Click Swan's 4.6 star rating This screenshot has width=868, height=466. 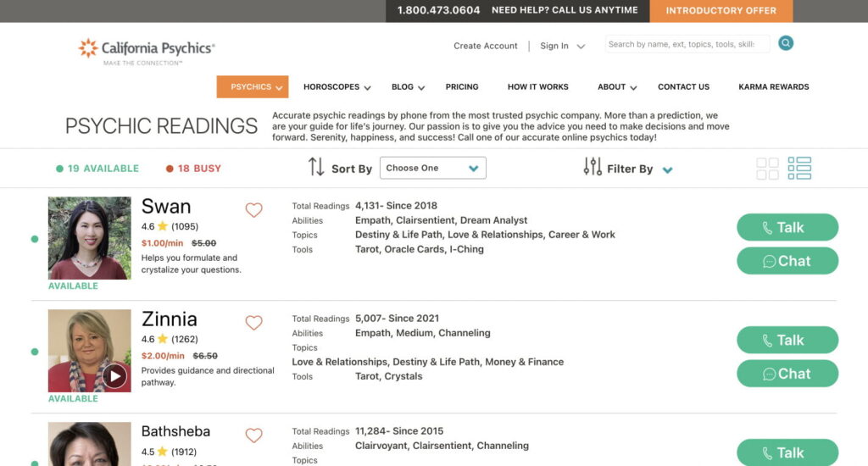click(x=170, y=226)
